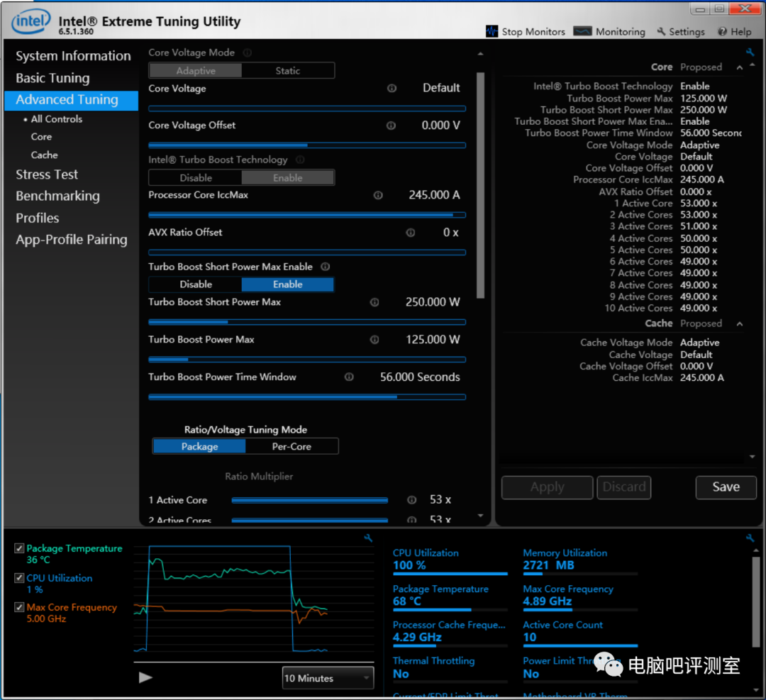Image resolution: width=766 pixels, height=700 pixels.
Task: Click info icon for Turbo Boost Short Power Max Enable
Action: click(326, 267)
